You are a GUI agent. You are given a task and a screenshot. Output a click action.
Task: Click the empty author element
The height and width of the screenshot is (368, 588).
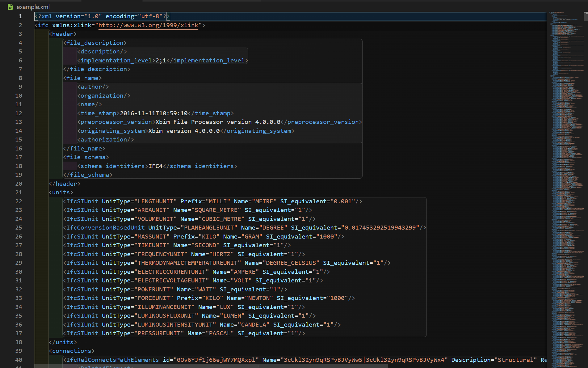(93, 87)
